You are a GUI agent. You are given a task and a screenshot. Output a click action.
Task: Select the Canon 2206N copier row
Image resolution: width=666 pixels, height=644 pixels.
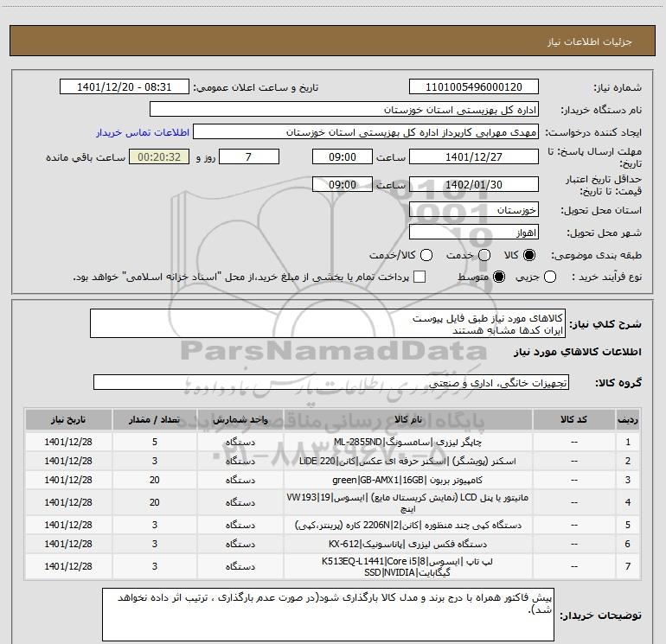pos(333,525)
